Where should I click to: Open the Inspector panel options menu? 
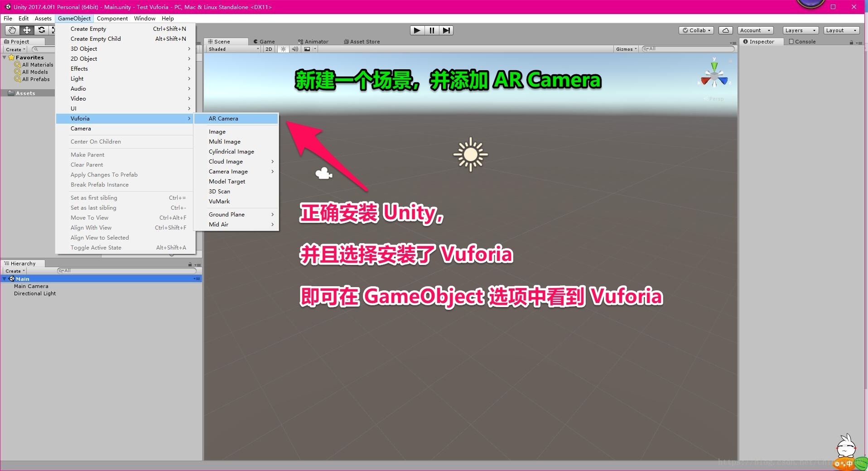pyautogui.click(x=859, y=42)
